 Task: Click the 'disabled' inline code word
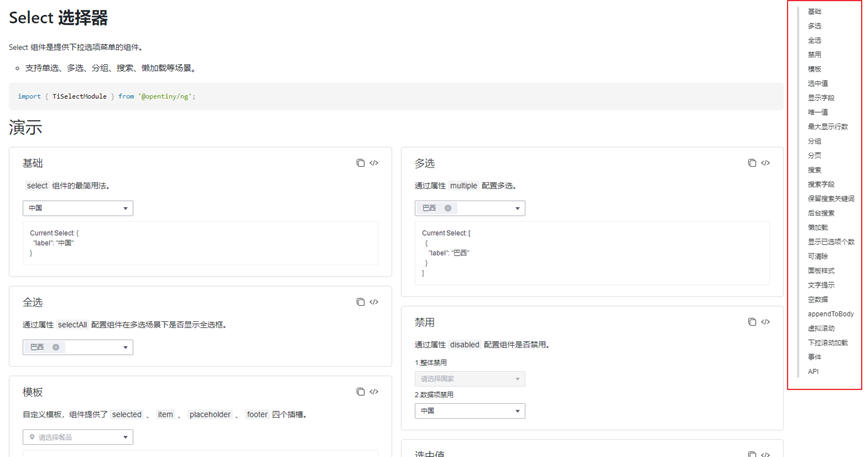pyautogui.click(x=464, y=345)
